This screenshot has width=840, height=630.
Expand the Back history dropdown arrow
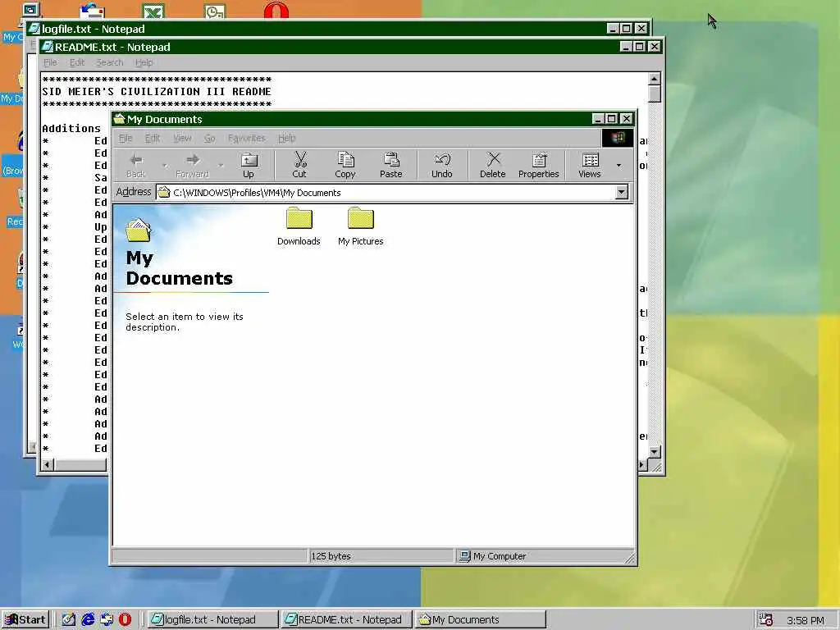[164, 166]
